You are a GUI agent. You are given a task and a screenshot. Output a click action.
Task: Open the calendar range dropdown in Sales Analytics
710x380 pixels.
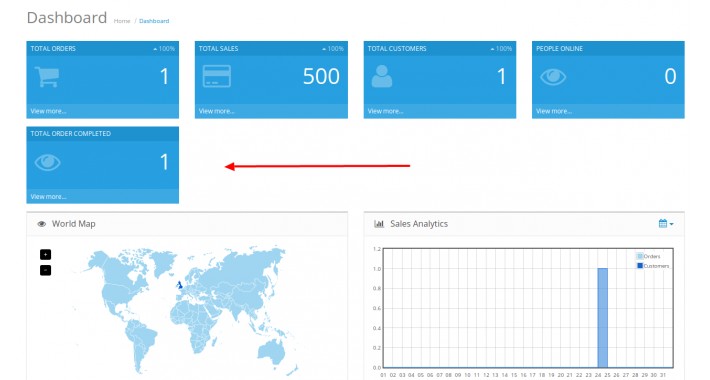click(666, 224)
